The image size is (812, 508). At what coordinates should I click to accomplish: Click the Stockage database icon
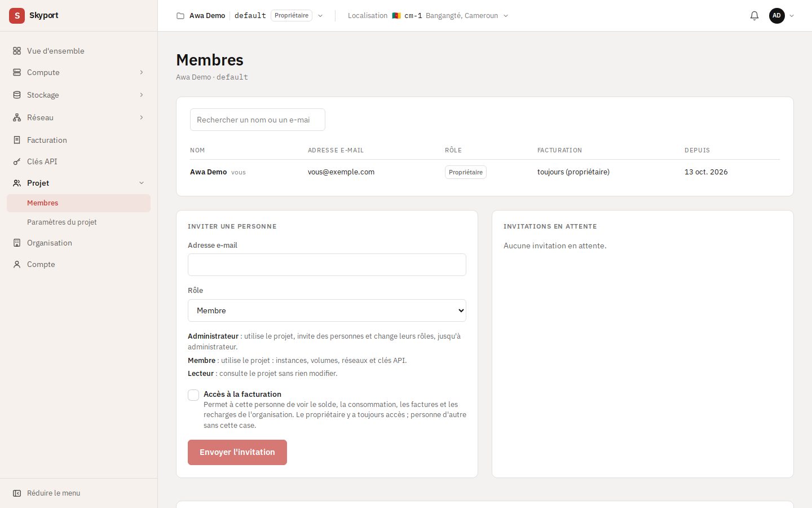coord(17,95)
